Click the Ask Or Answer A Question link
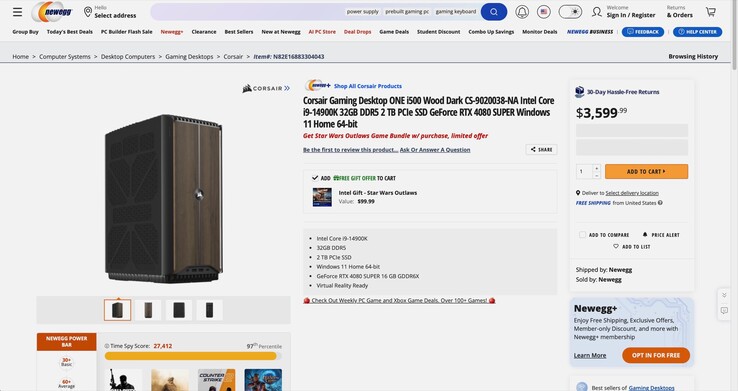This screenshot has height=391, width=738. pos(435,150)
